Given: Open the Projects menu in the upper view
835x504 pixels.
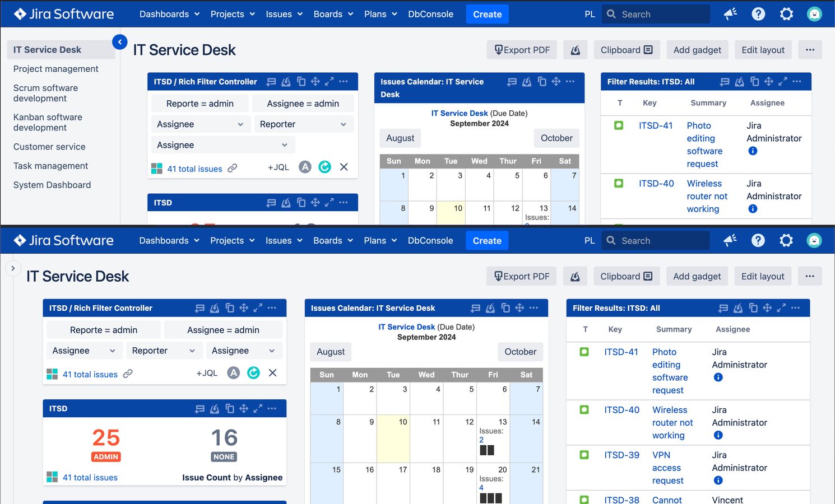Looking at the screenshot, I should pyautogui.click(x=233, y=14).
